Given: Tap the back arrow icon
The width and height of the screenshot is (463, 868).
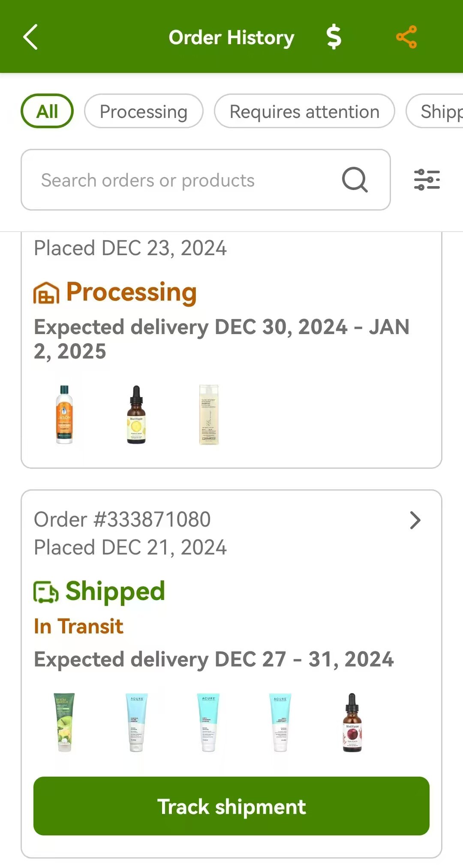Looking at the screenshot, I should click(x=30, y=37).
